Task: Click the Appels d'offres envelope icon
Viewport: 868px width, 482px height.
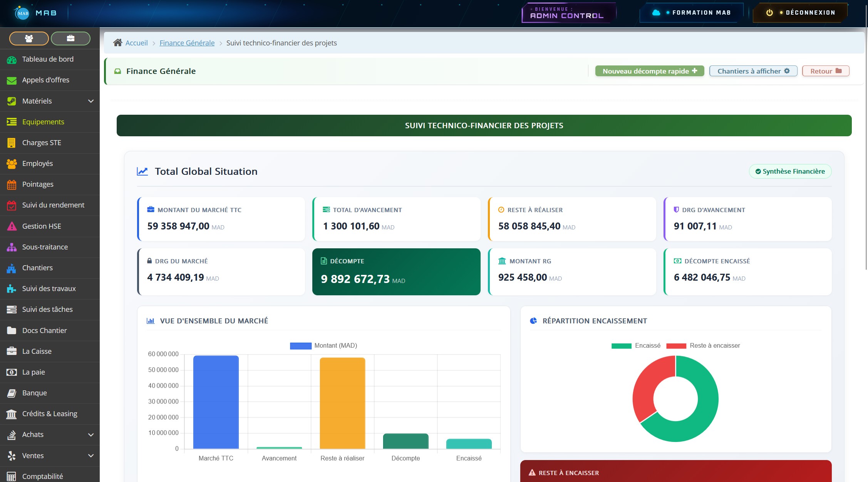Action: click(x=12, y=80)
